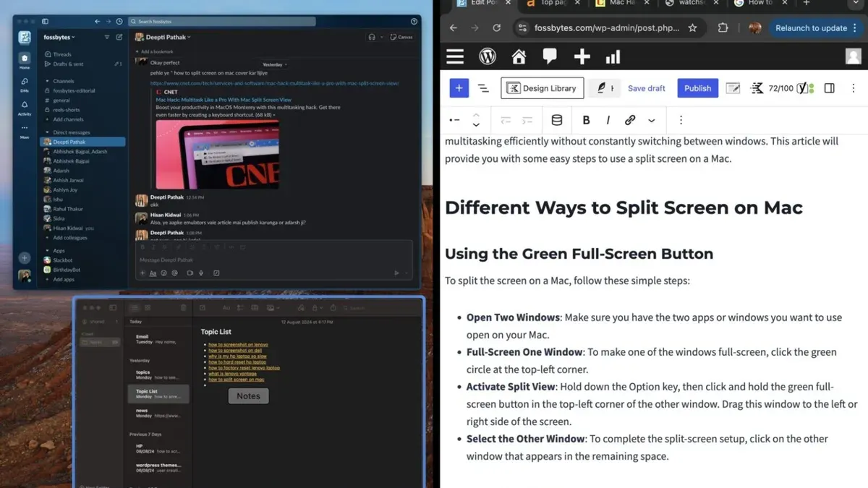This screenshot has height=488, width=868.
Task: Open Document Overview list view in editor
Action: [483, 88]
